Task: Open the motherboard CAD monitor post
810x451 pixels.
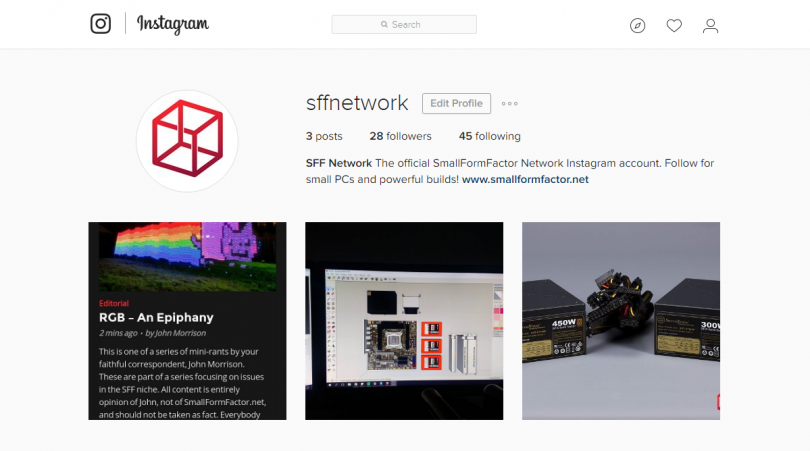Action: pyautogui.click(x=404, y=321)
